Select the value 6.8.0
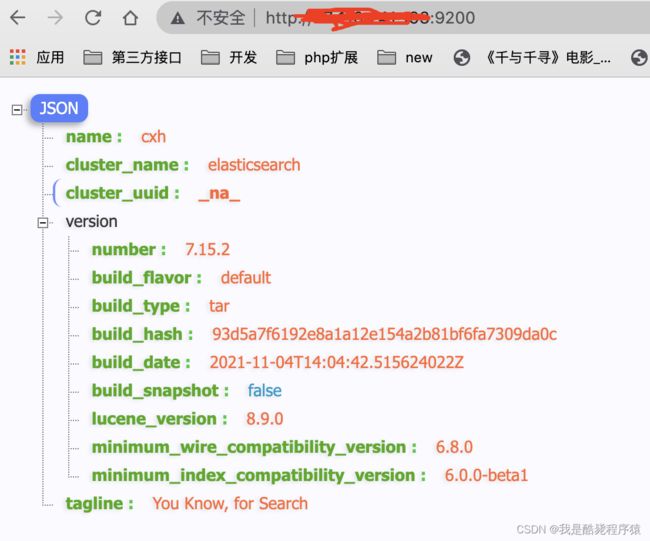650x541 pixels. [454, 447]
